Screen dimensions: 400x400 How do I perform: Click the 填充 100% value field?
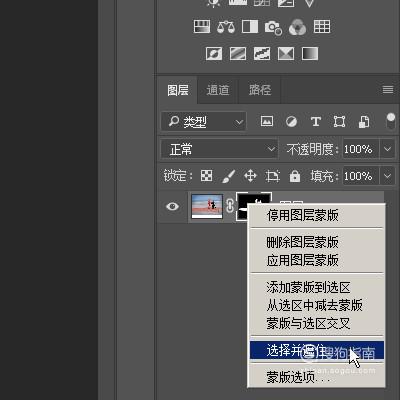tap(361, 176)
